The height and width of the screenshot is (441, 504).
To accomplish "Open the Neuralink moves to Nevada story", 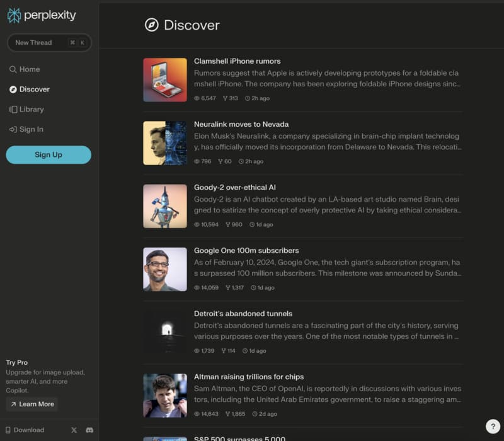I will [x=242, y=124].
